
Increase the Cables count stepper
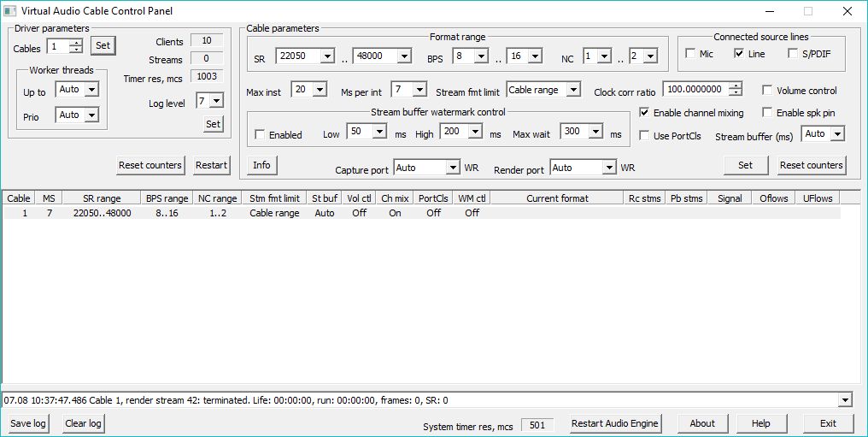pos(76,42)
